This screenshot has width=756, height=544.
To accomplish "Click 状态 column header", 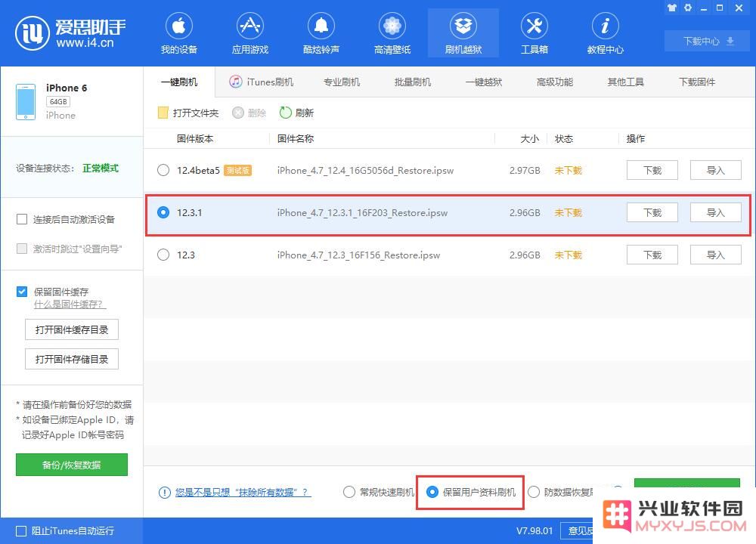I will pyautogui.click(x=564, y=139).
